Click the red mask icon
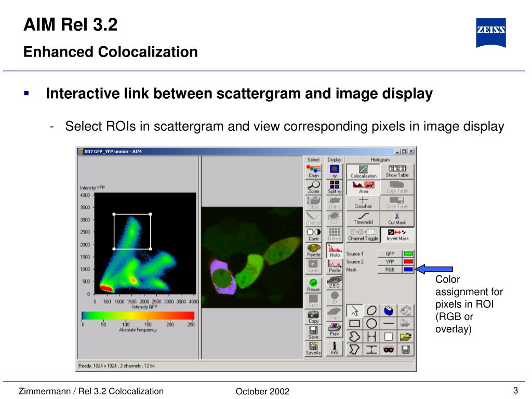The image size is (532, 399). pos(389,349)
